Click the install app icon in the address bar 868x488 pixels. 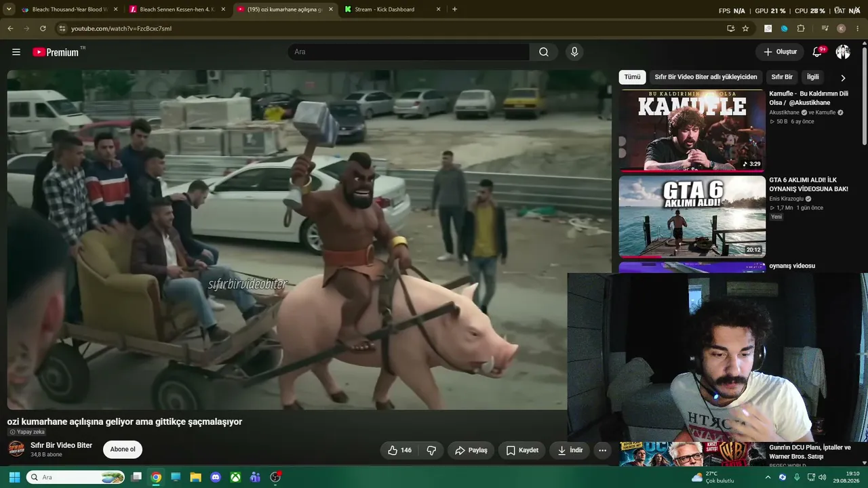(x=730, y=28)
